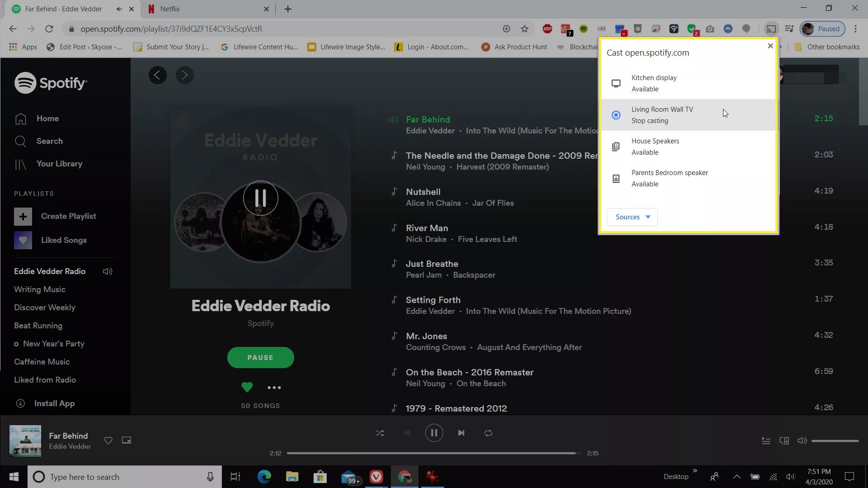Click the taskbar search box
The image size is (868, 488).
125,477
